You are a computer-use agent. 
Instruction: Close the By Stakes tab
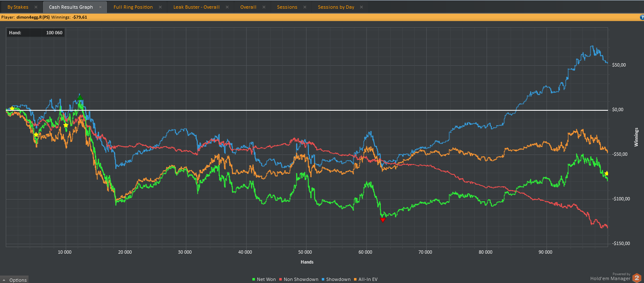tap(36, 7)
